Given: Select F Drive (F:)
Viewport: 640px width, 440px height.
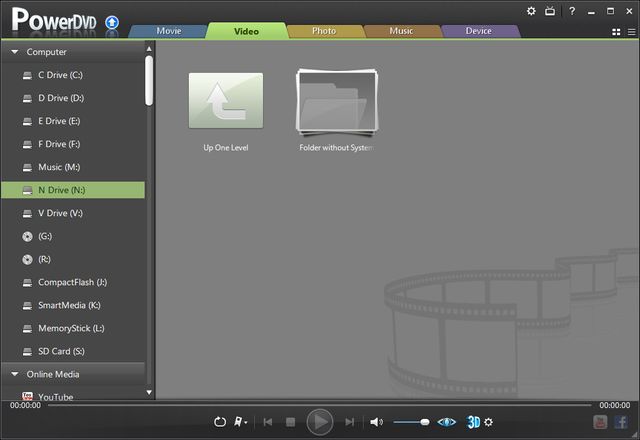Looking at the screenshot, I should click(73, 144).
